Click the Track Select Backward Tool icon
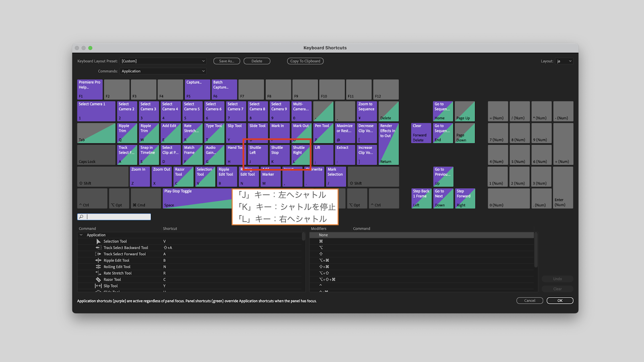This screenshot has height=362, width=644. pos(98,248)
